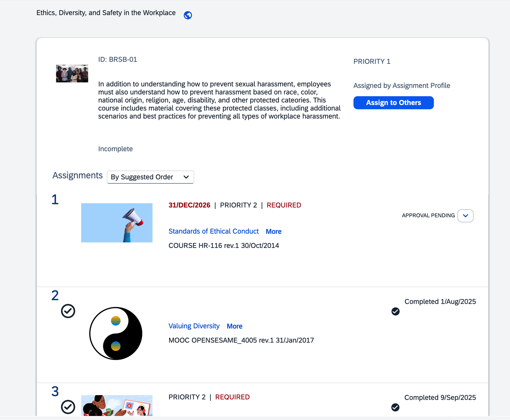Click the megaphone course thumbnail
Screen dimensions: 510x420
point(117,223)
